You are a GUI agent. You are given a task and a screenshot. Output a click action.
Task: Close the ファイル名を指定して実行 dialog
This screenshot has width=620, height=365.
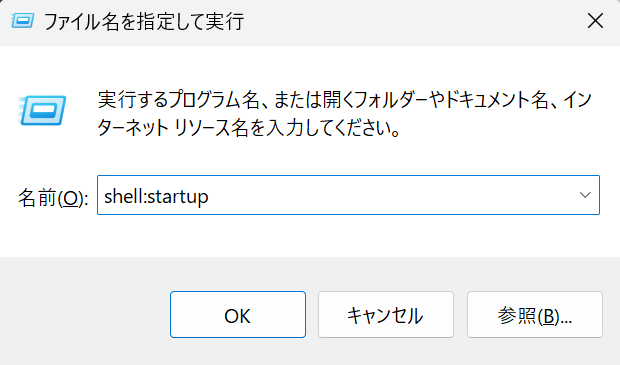click(x=595, y=21)
